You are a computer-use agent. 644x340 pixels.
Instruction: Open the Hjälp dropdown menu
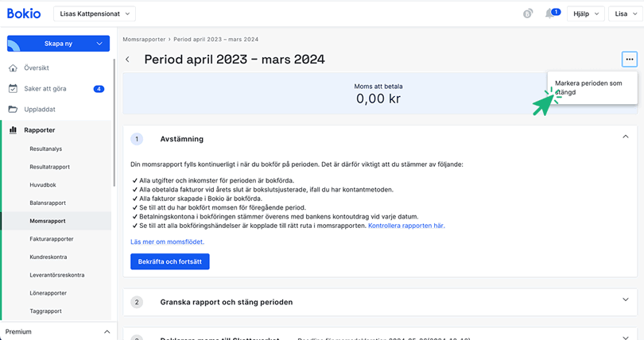click(x=584, y=14)
